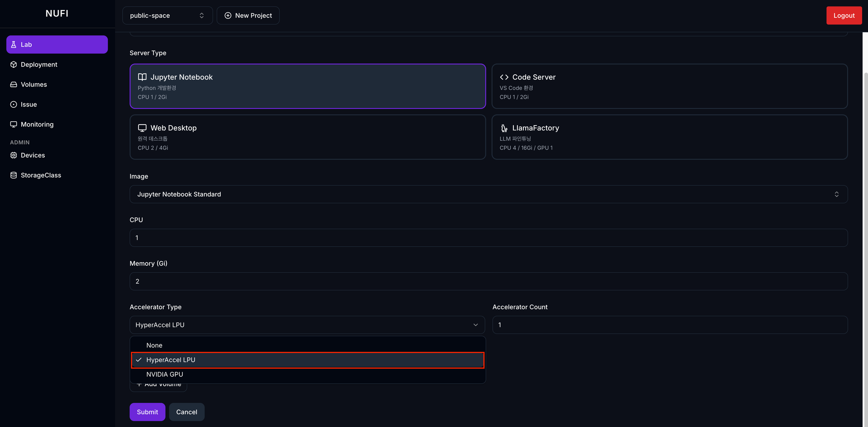Click the Issue circle icon
This screenshot has height=427, width=868.
pos(13,105)
